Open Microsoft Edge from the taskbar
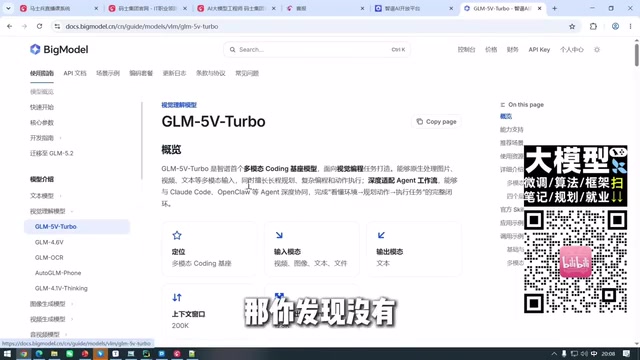This screenshot has height=360, width=640. (x=39, y=353)
